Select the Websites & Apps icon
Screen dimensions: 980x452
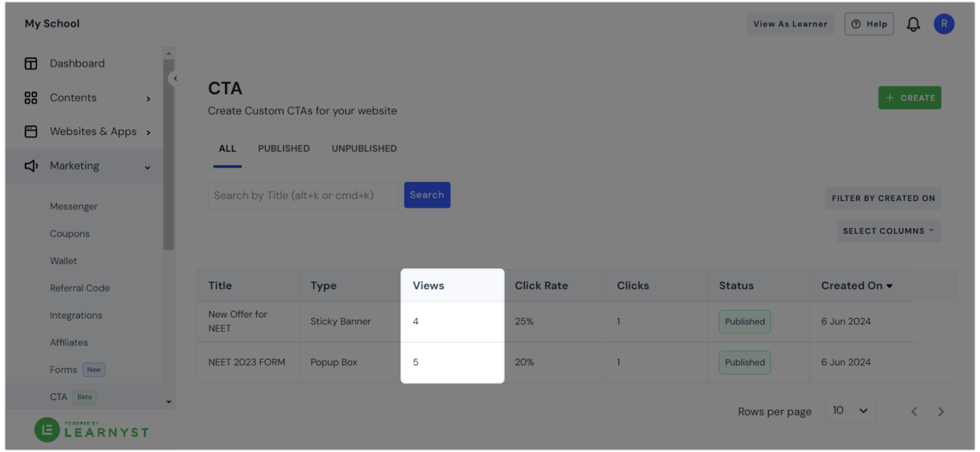(x=30, y=131)
